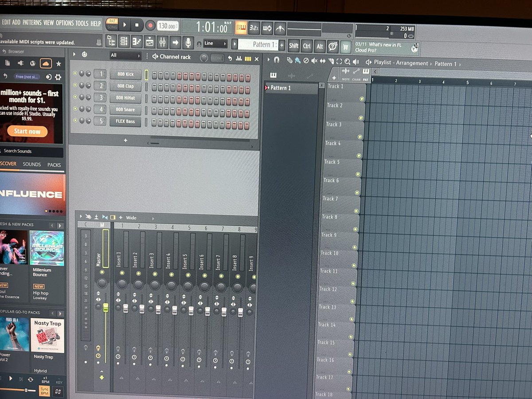Switch to the SOUNDS tab
This screenshot has height=399, width=532.
(x=32, y=164)
